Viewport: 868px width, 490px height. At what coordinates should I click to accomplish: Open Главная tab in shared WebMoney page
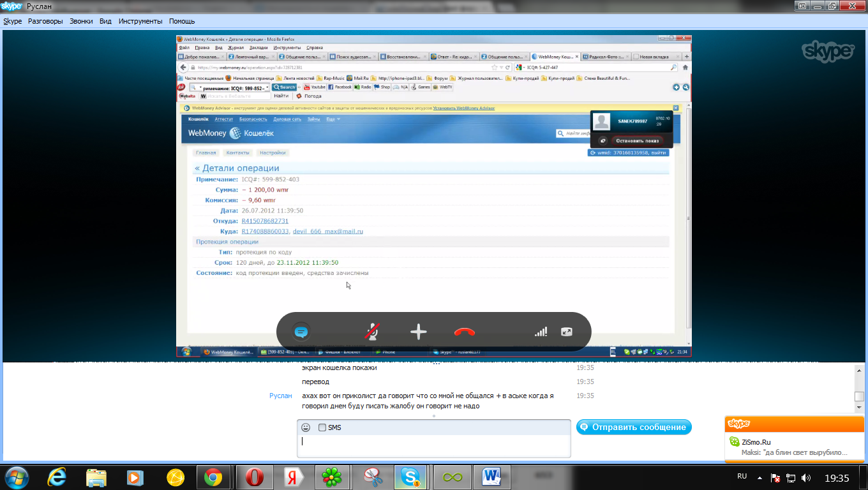(206, 152)
